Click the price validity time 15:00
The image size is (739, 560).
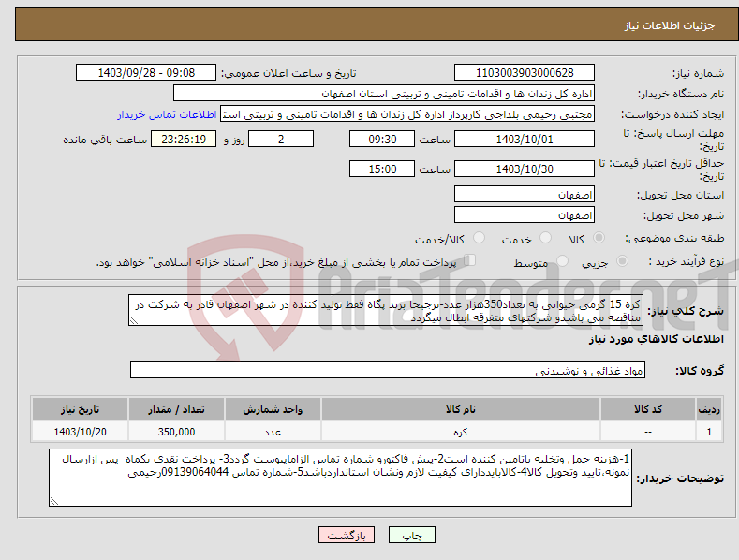click(382, 169)
